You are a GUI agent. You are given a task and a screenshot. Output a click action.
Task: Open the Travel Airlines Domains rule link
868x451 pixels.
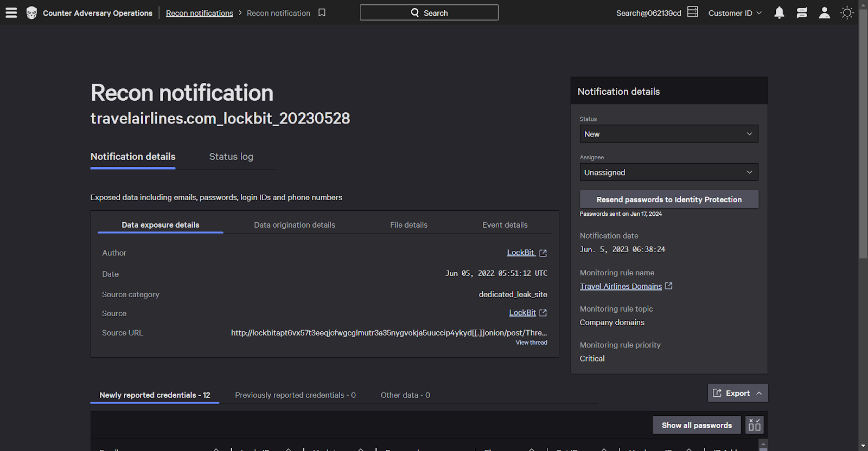coord(621,286)
